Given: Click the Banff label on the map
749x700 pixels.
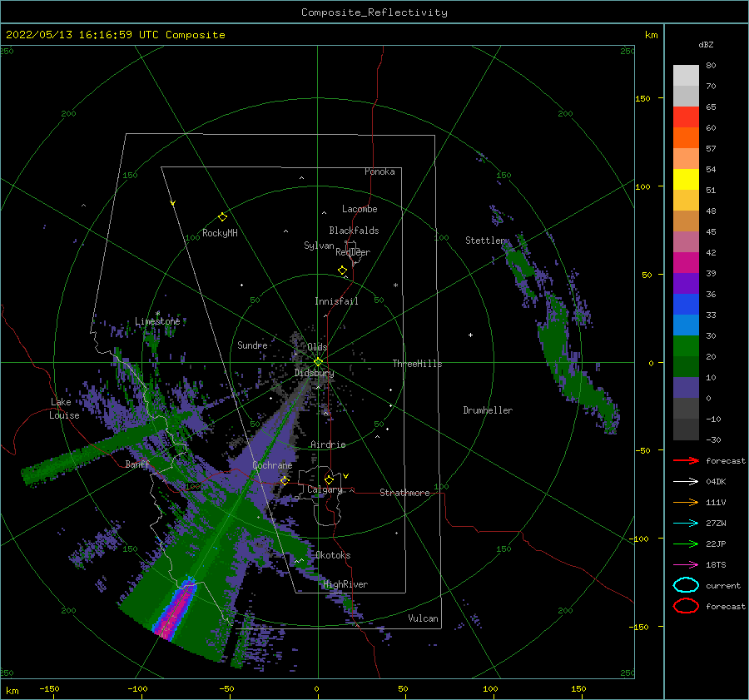Looking at the screenshot, I should click(137, 464).
